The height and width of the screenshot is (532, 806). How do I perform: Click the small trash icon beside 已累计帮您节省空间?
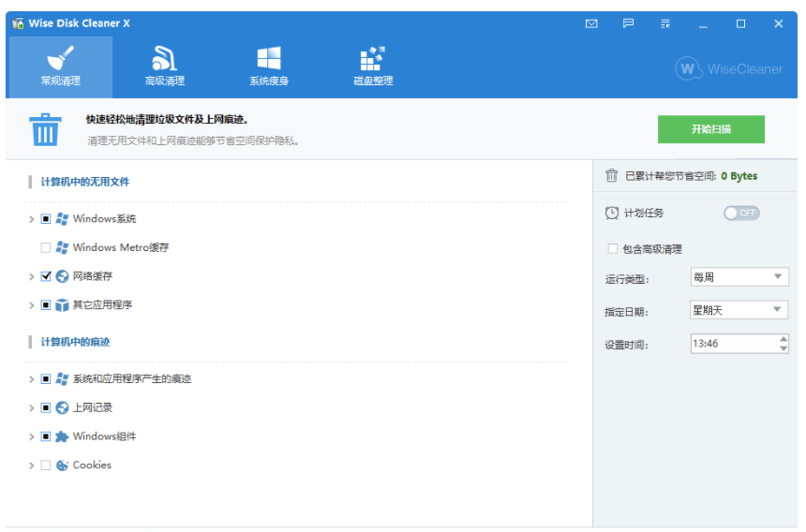tap(611, 176)
